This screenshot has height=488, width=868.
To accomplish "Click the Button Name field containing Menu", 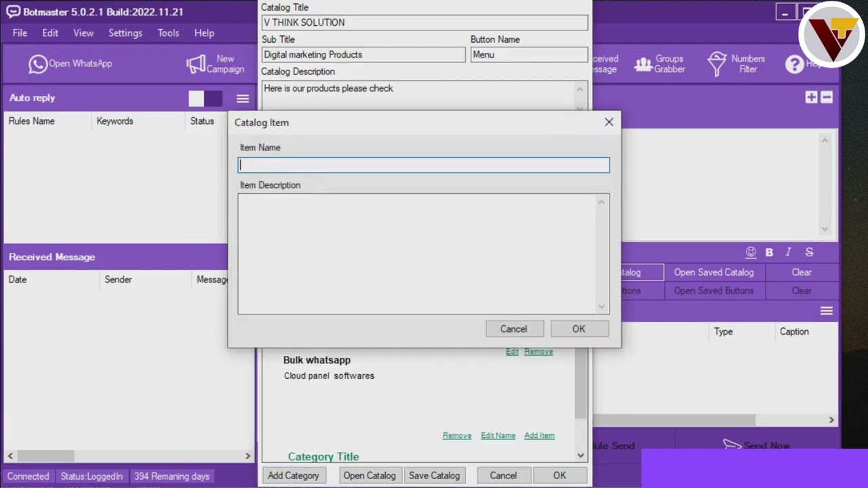I will pos(529,55).
